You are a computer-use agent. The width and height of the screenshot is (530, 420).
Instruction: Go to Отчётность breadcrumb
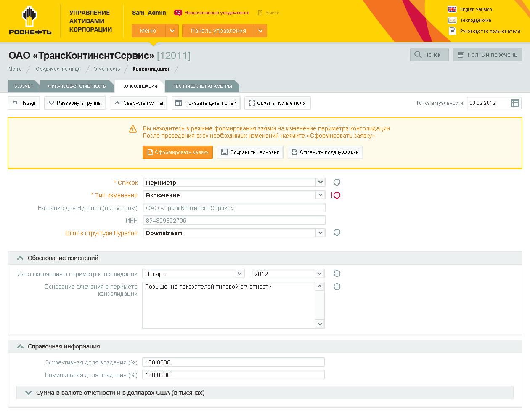[x=107, y=69]
